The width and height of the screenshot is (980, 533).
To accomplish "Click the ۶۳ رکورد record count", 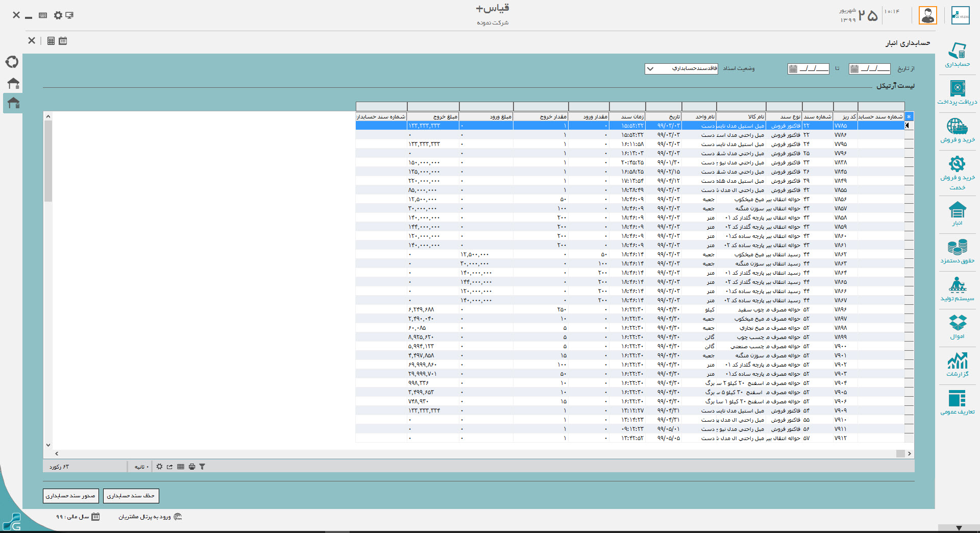I will pos(59,467).
